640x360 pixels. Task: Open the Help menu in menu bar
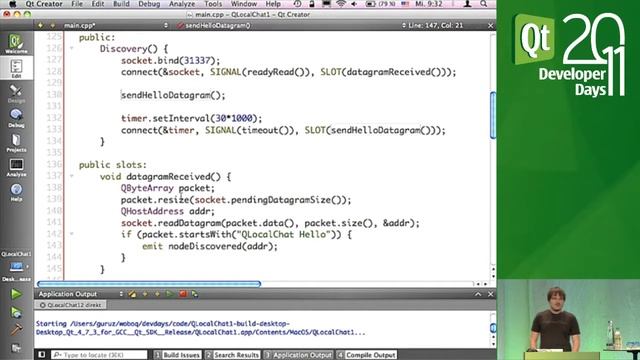pos(273,4)
